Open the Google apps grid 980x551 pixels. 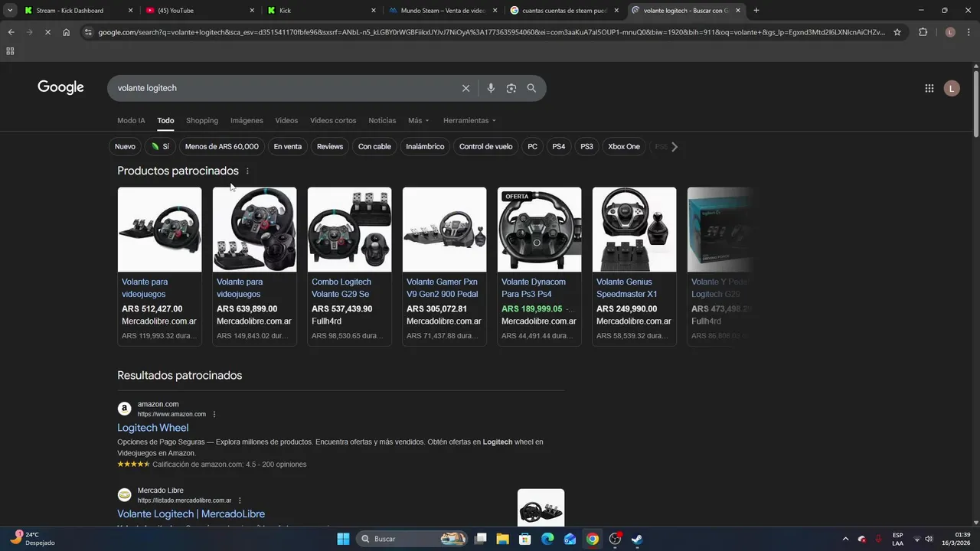929,88
